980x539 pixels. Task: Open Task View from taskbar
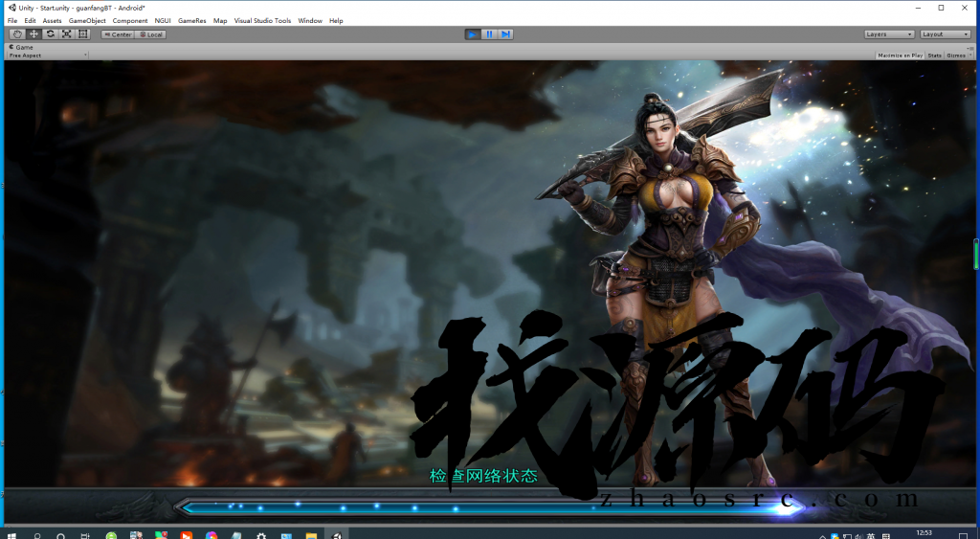click(85, 536)
